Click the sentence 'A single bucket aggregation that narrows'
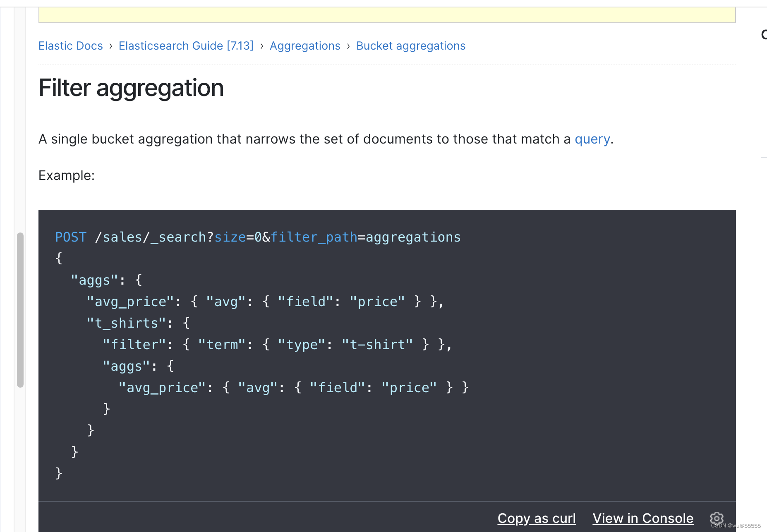The image size is (767, 532). [326, 139]
